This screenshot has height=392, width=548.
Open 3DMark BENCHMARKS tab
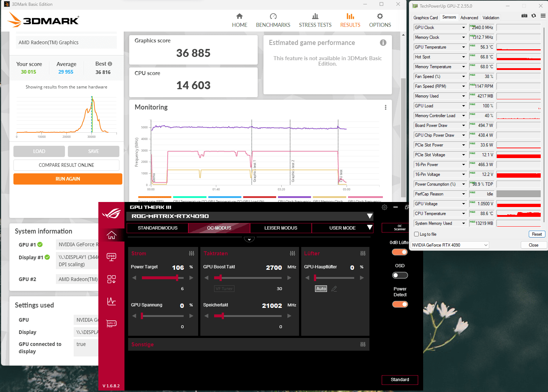pos(273,20)
